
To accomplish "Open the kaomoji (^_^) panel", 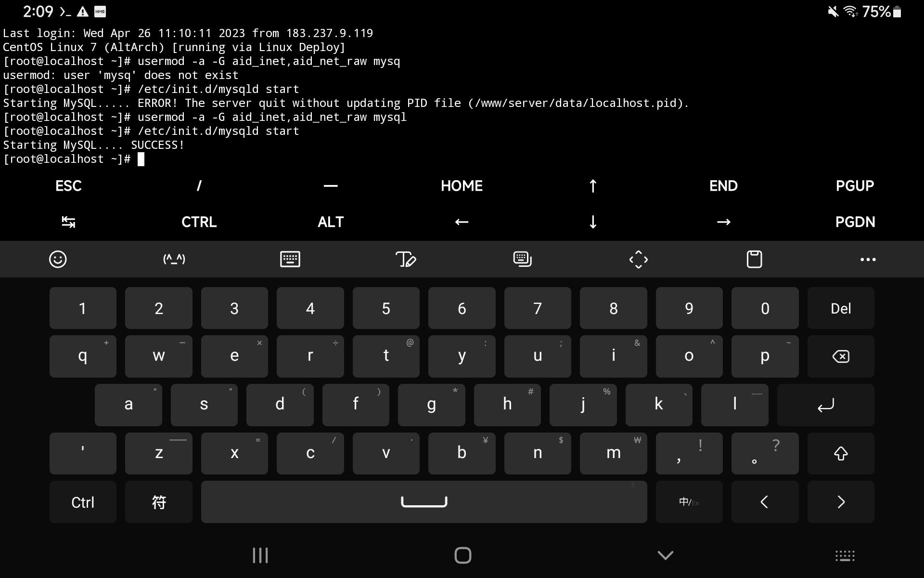I will pyautogui.click(x=174, y=260).
